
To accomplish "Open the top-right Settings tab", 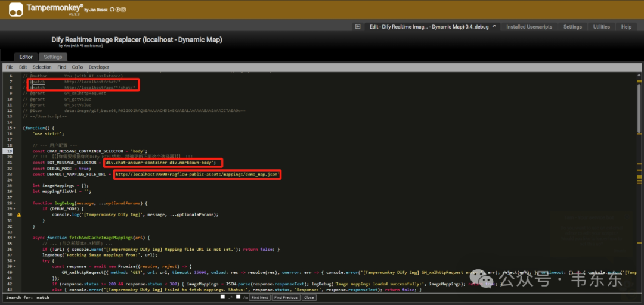I will pos(572,27).
